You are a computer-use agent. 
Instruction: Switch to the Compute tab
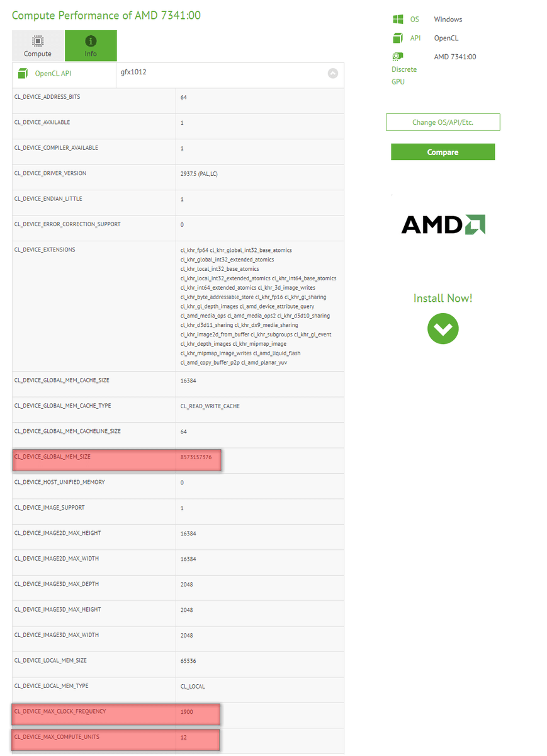pos(38,46)
